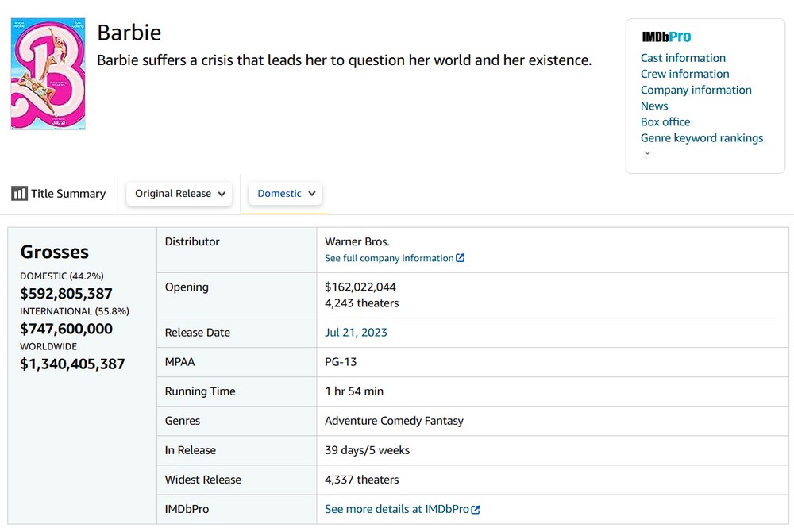Click See full company information link

(x=389, y=258)
